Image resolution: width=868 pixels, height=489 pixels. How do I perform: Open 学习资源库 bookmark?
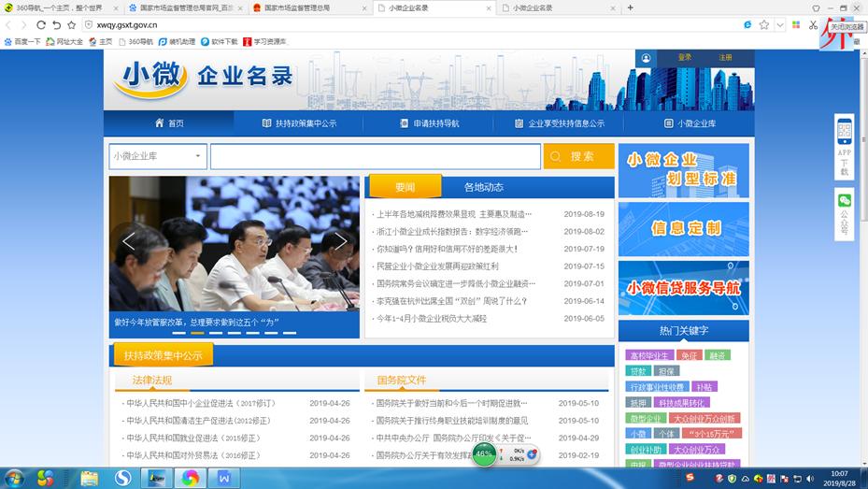265,41
